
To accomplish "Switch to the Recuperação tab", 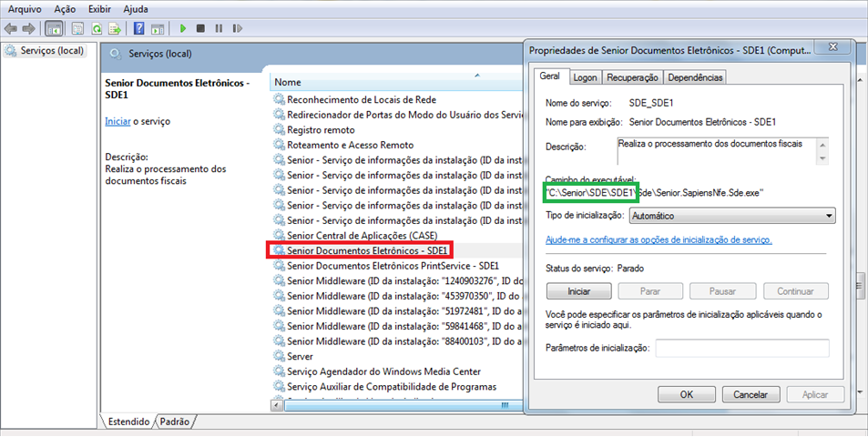I will (x=632, y=77).
